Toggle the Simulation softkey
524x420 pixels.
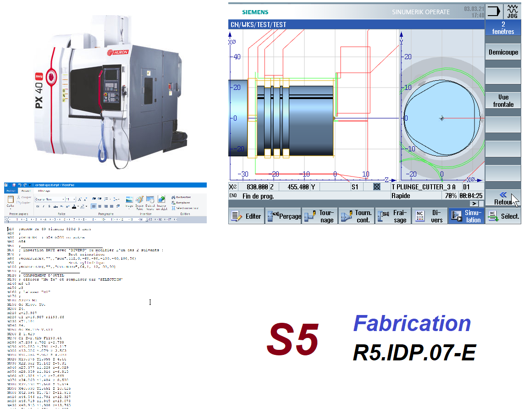point(467,216)
